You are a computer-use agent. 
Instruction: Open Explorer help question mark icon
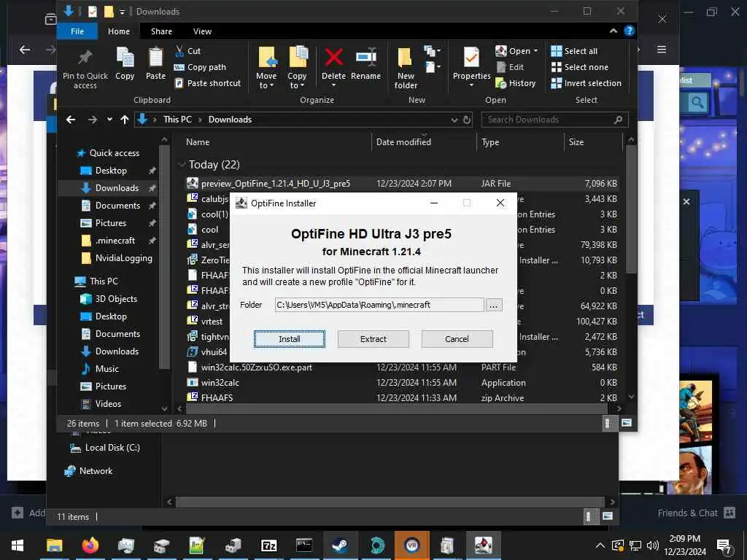630,31
